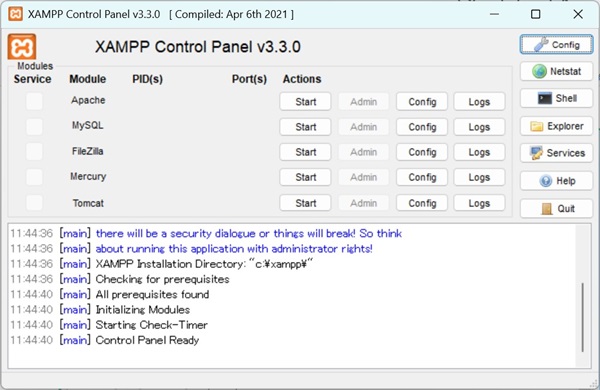The image size is (600, 390).
Task: Maximize the XAMPP Control Panel window
Action: coord(536,15)
